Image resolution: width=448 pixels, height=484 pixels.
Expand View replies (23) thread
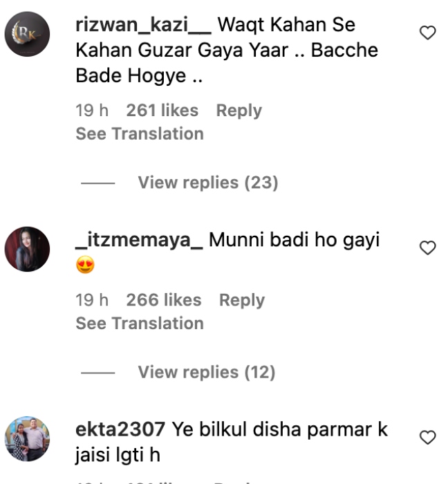point(208,183)
